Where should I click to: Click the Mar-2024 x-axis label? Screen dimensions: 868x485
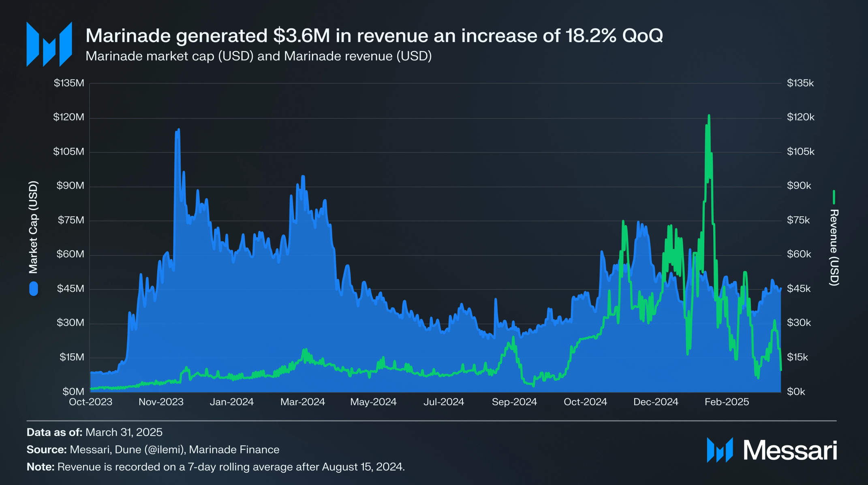303,402
